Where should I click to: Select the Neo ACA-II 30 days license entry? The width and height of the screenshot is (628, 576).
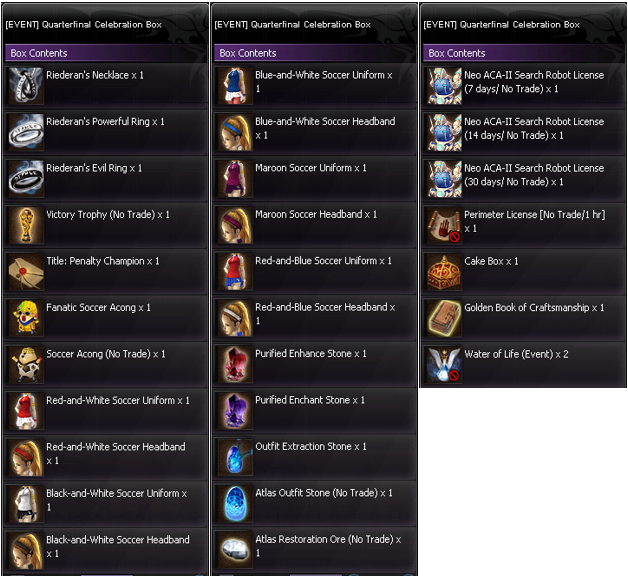524,179
